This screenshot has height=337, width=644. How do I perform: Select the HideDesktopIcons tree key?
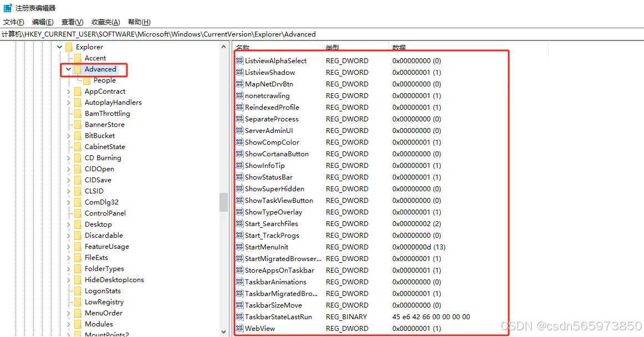tap(114, 280)
